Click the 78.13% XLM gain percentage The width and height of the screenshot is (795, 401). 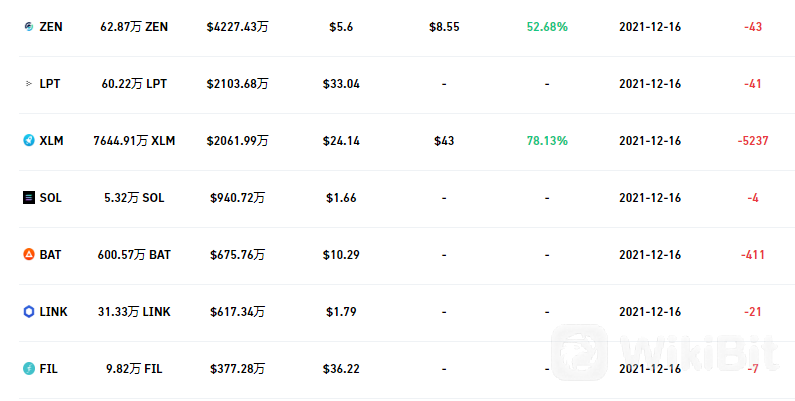[x=547, y=140]
